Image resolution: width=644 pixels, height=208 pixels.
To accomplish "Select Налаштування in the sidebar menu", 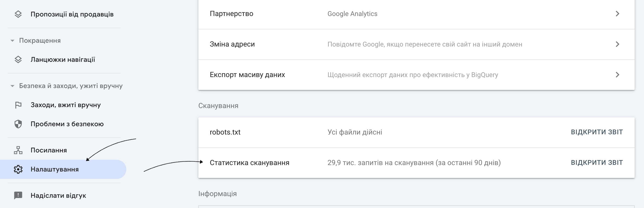I will [55, 169].
